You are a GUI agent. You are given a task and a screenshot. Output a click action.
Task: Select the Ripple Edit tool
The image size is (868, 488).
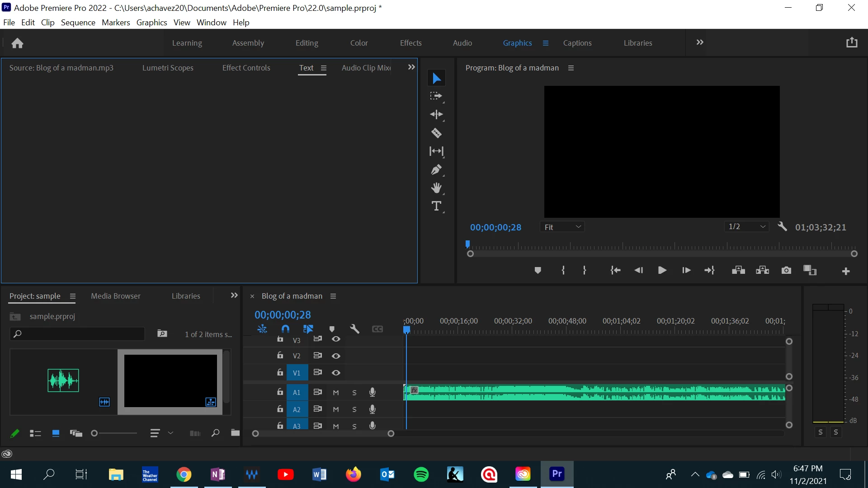pos(436,114)
